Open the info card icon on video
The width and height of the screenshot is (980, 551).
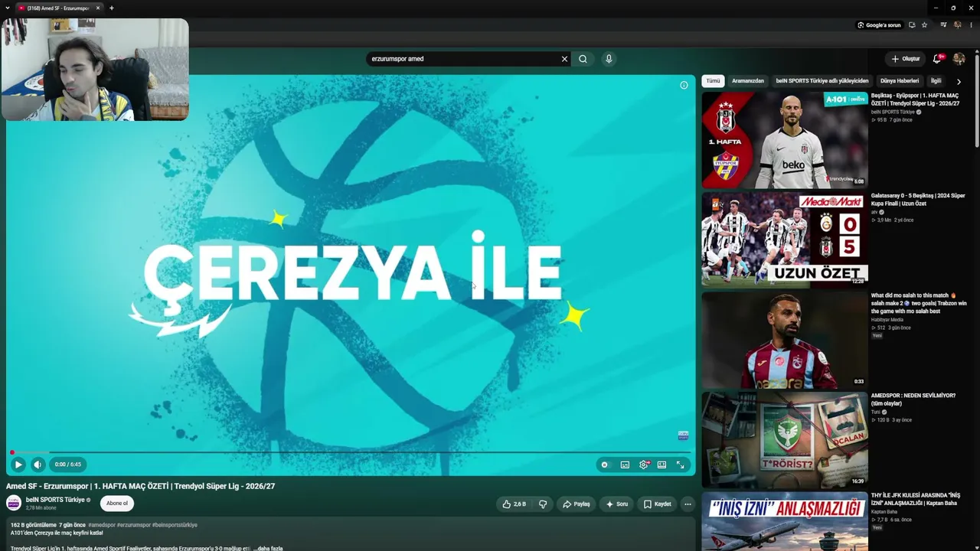(x=684, y=85)
